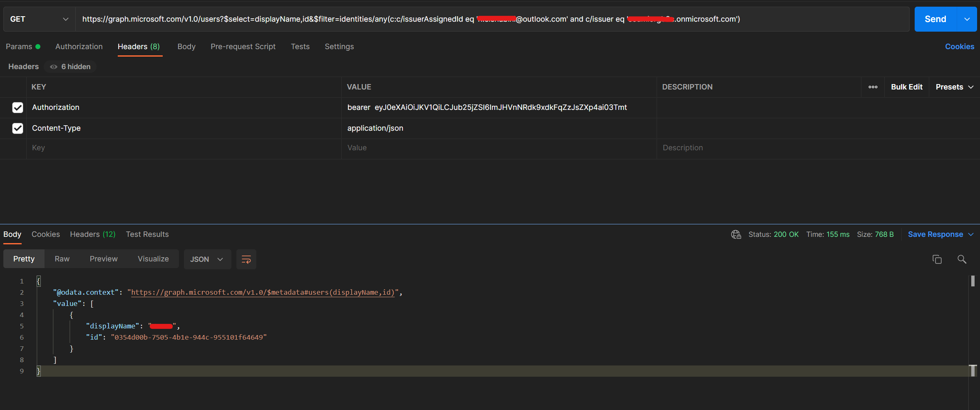
Task: Open the Presets dropdown
Action: 953,87
